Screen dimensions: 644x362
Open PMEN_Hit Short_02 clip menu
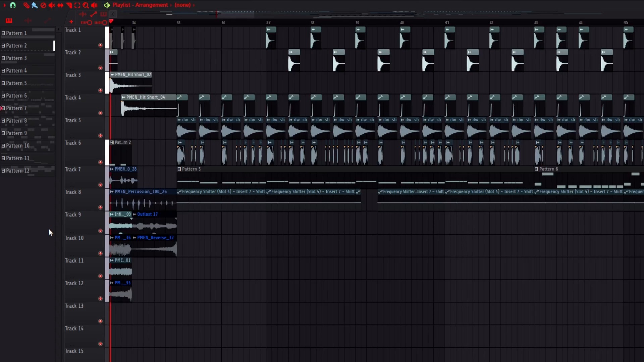point(112,75)
